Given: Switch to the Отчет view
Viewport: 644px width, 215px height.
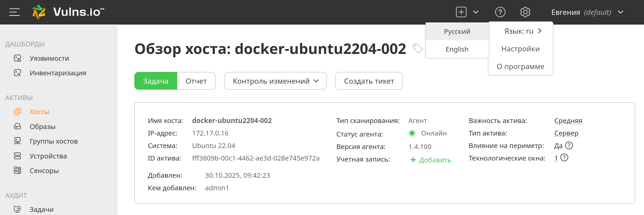Looking at the screenshot, I should click(196, 81).
